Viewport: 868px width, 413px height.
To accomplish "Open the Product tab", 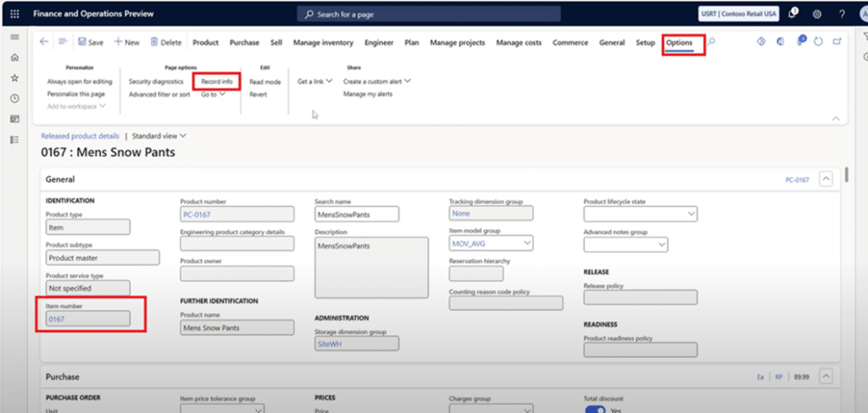I will [x=205, y=42].
